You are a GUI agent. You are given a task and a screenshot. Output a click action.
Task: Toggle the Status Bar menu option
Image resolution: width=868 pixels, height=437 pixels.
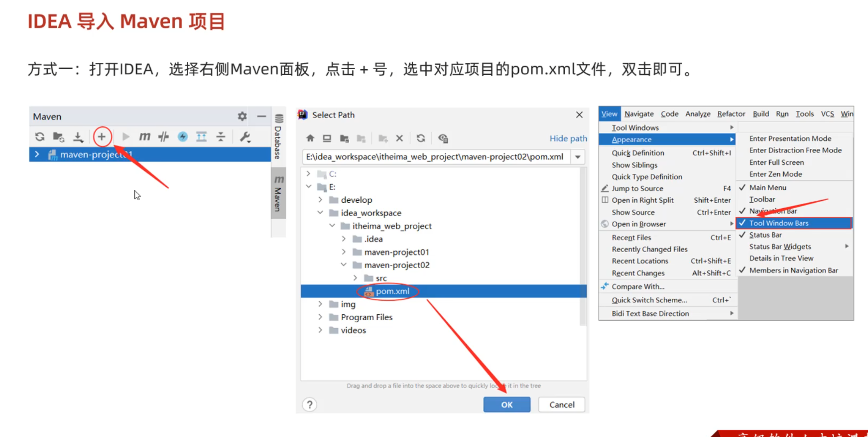coord(765,235)
